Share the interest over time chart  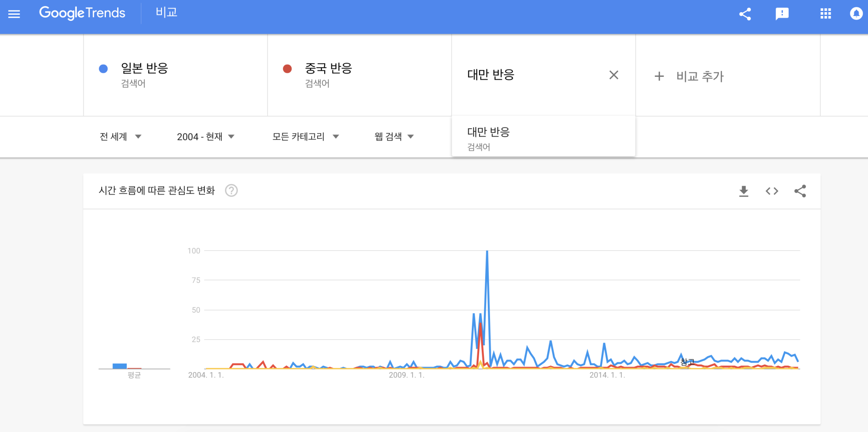coord(800,191)
